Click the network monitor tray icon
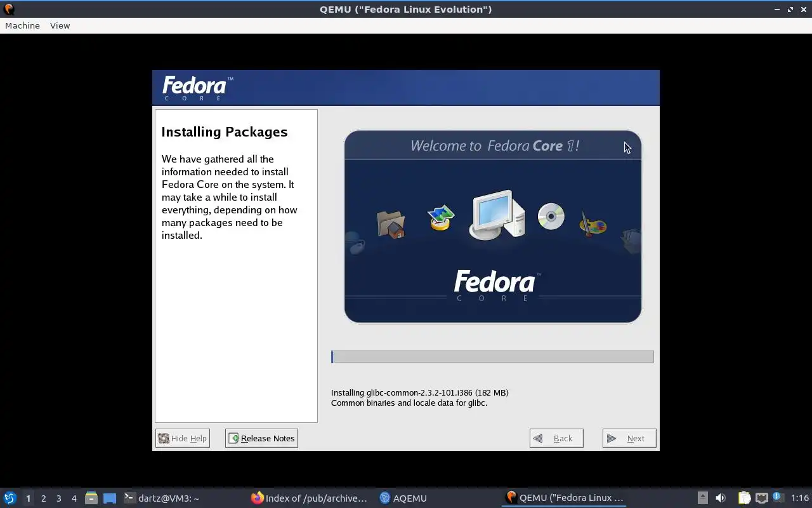 pyautogui.click(x=761, y=498)
